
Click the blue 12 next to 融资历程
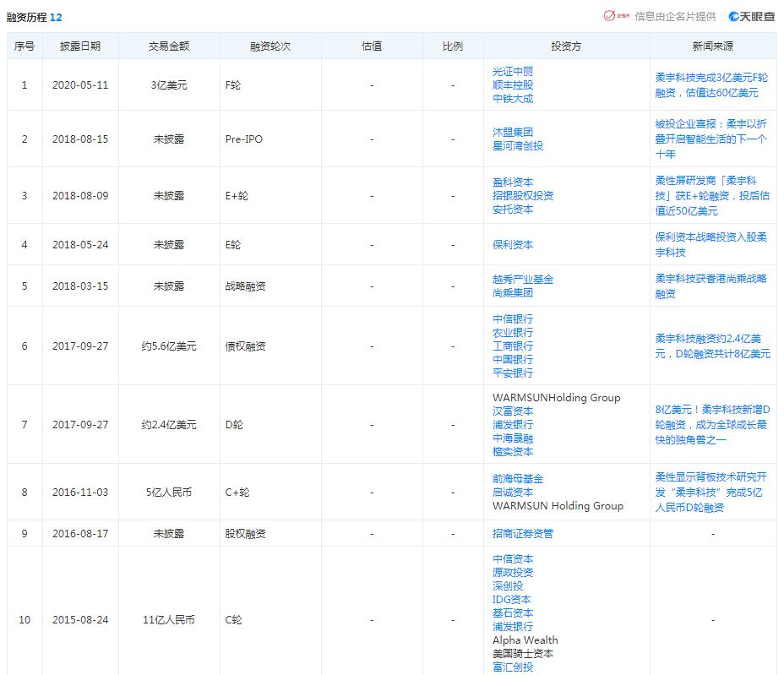[x=56, y=16]
